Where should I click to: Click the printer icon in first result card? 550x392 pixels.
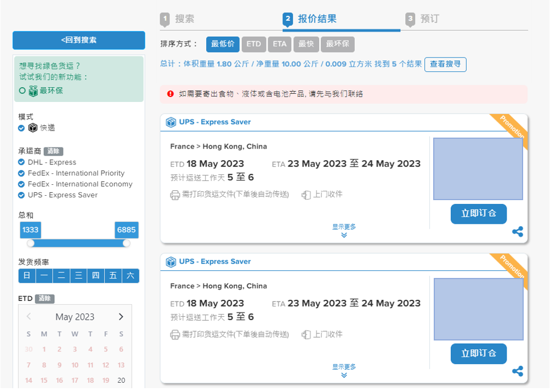[175, 195]
